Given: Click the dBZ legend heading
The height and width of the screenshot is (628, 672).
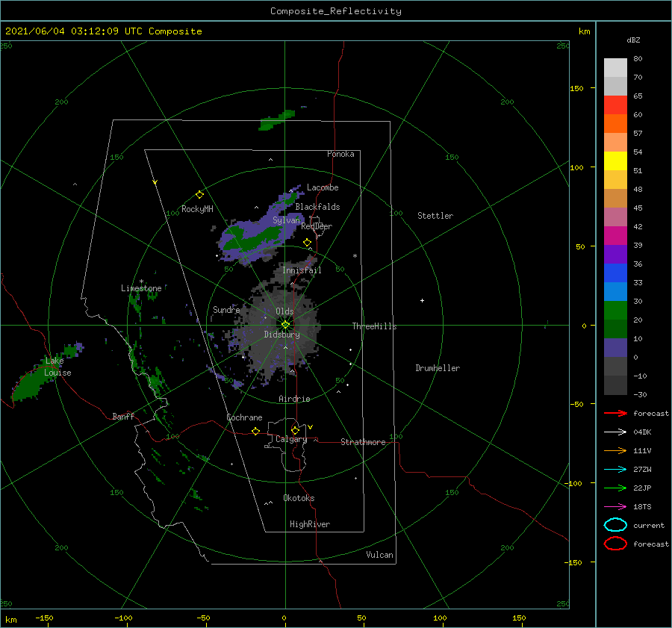Looking at the screenshot, I should click(x=633, y=40).
